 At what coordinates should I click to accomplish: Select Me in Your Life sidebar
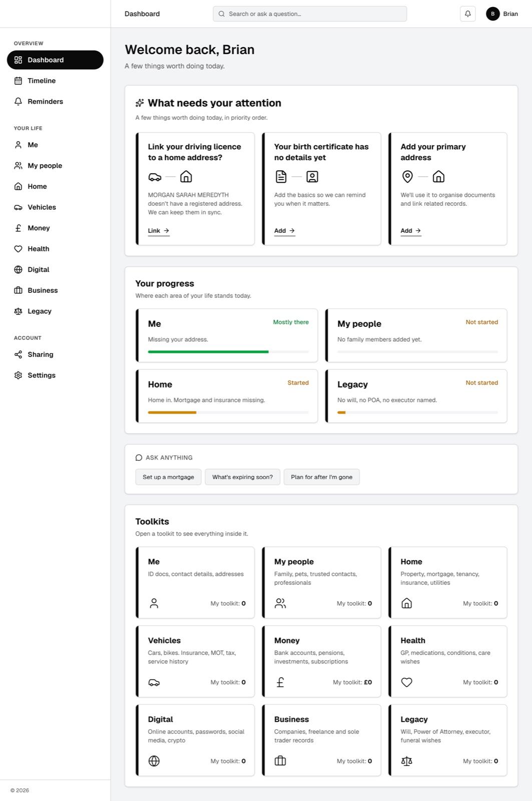coord(55,145)
